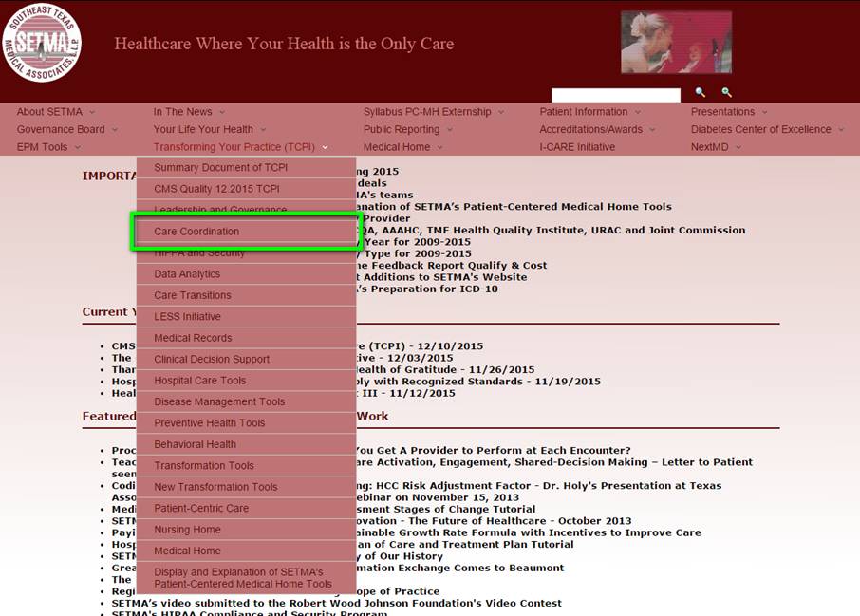Click the SETMA circular logo
The height and width of the screenshot is (616, 860).
click(x=42, y=43)
